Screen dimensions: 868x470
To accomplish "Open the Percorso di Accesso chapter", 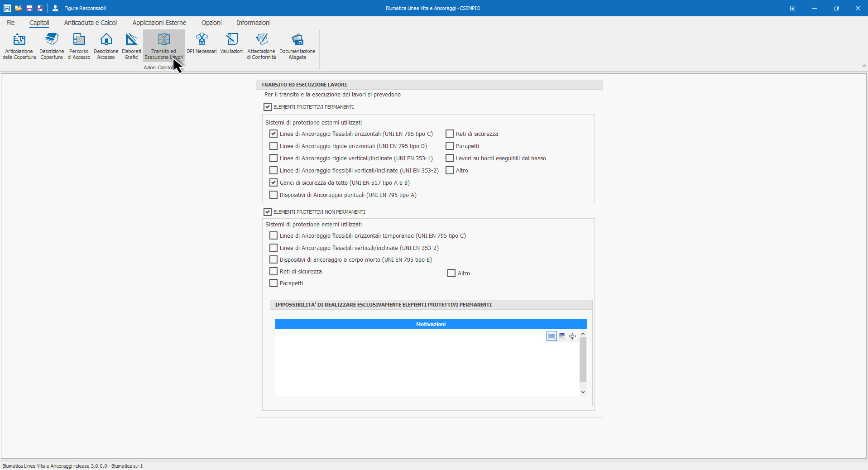I will pyautogui.click(x=79, y=46).
